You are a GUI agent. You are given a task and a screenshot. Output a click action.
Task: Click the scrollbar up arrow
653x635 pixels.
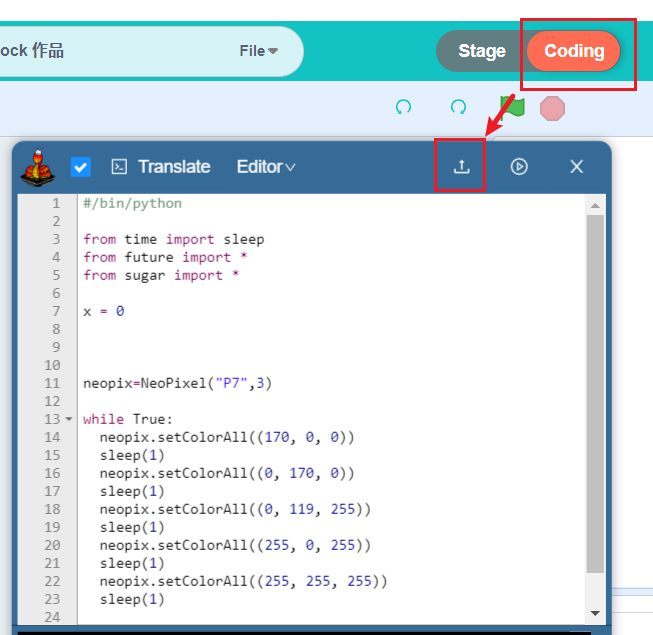pyautogui.click(x=595, y=206)
